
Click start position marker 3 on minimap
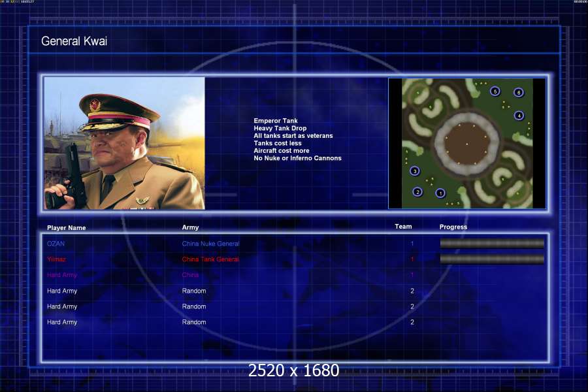click(x=415, y=171)
